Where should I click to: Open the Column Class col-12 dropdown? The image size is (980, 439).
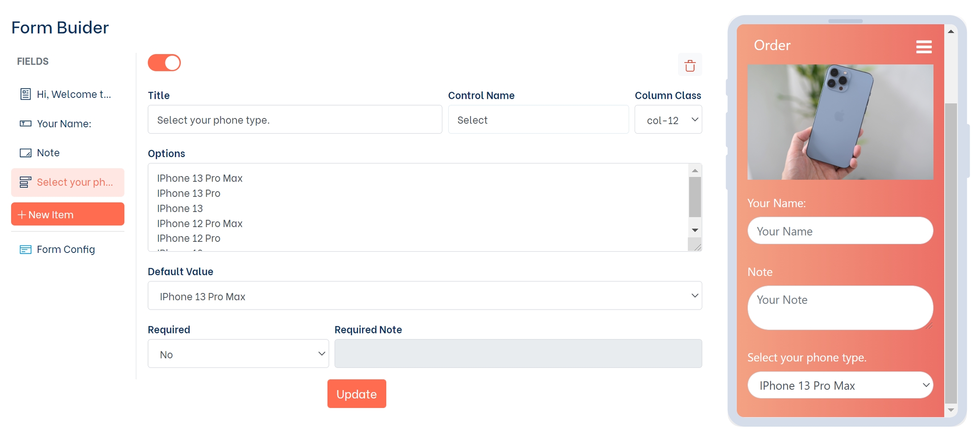click(x=668, y=120)
